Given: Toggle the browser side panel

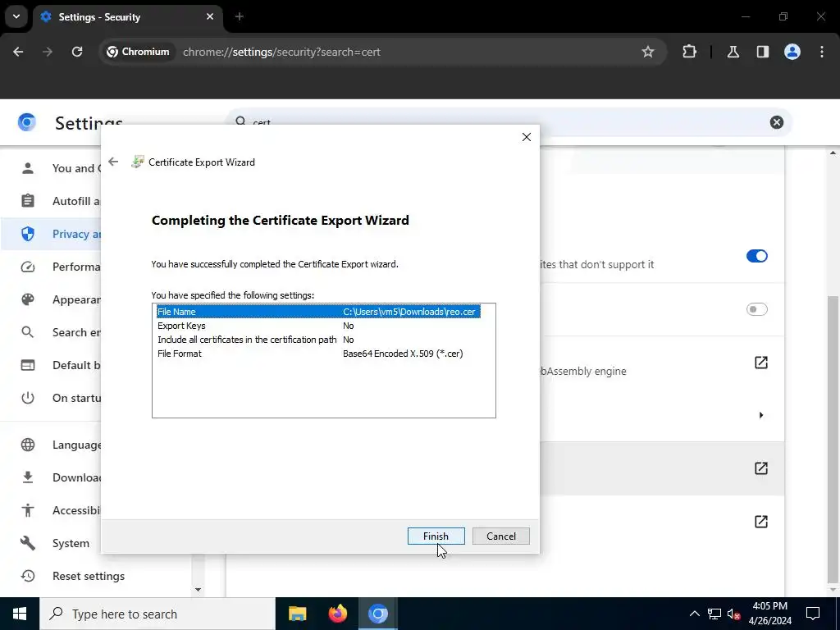Looking at the screenshot, I should 762,52.
